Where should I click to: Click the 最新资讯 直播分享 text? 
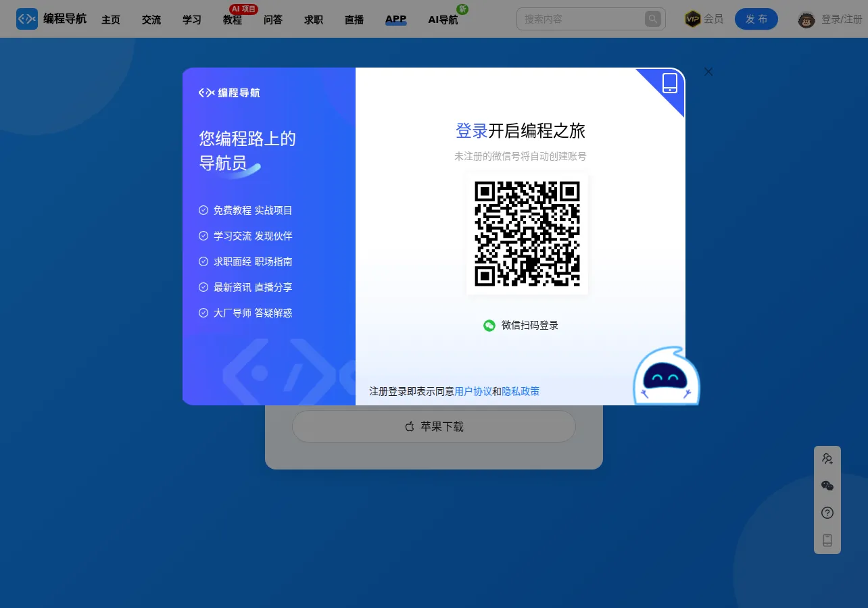point(253,287)
